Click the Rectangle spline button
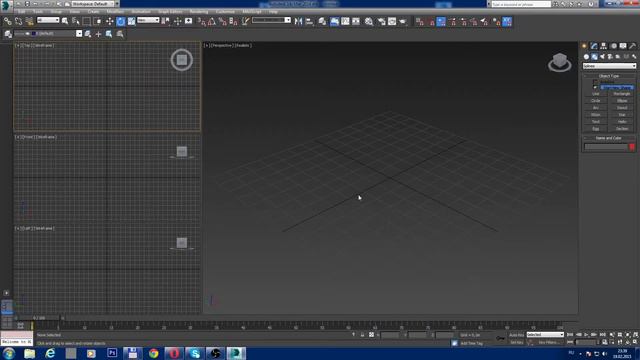The width and height of the screenshot is (640, 360). pos(622,94)
